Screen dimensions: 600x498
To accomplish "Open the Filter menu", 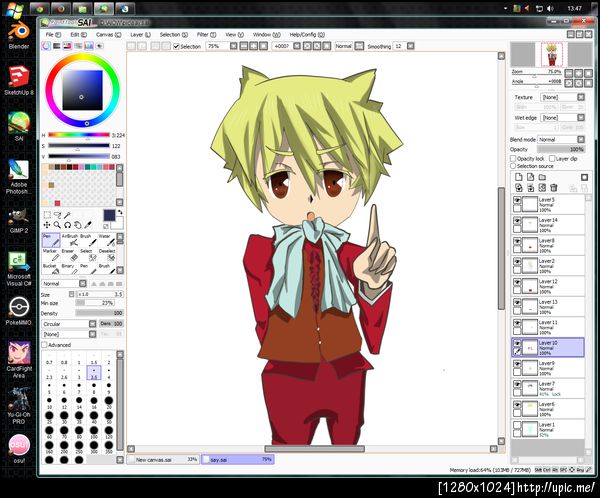I will tap(206, 34).
